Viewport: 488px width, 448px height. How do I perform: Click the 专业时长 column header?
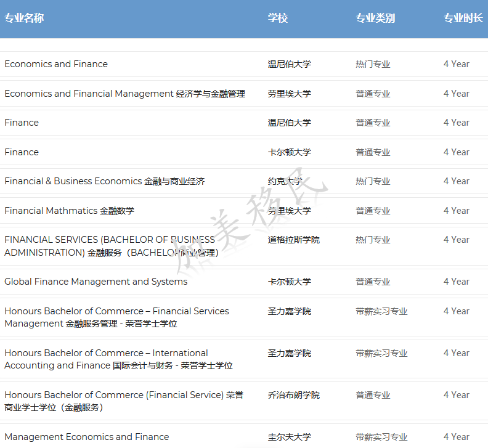463,18
